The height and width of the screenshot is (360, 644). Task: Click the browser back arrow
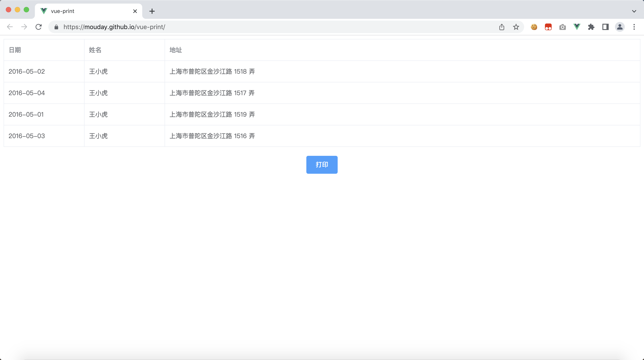pyautogui.click(x=10, y=27)
